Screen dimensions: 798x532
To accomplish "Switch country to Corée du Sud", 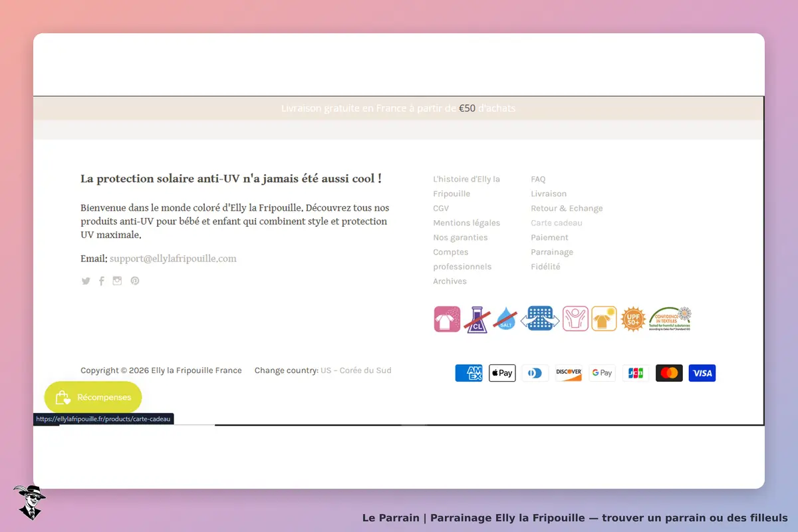I will pyautogui.click(x=366, y=370).
